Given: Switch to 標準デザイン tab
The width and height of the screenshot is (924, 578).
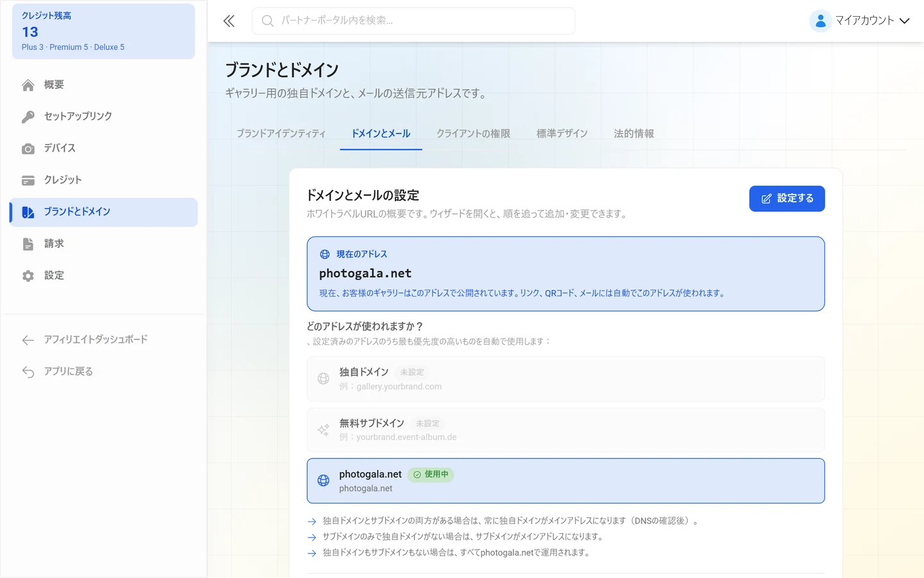Looking at the screenshot, I should 562,134.
